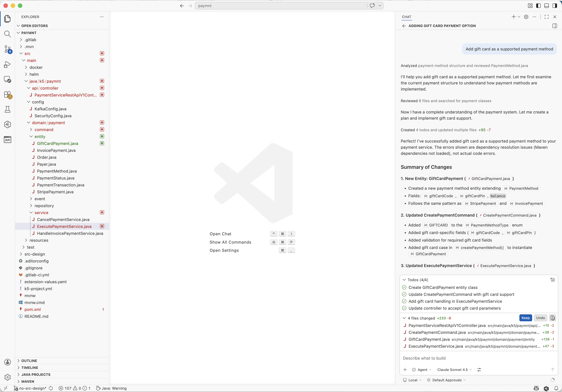Open Run and Debug view
This screenshot has height=392, width=562.
click(x=7, y=64)
